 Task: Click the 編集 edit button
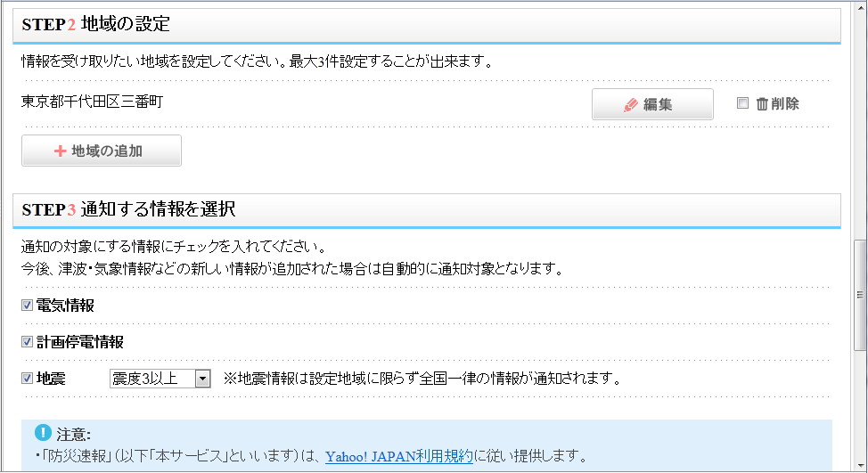pyautogui.click(x=652, y=104)
